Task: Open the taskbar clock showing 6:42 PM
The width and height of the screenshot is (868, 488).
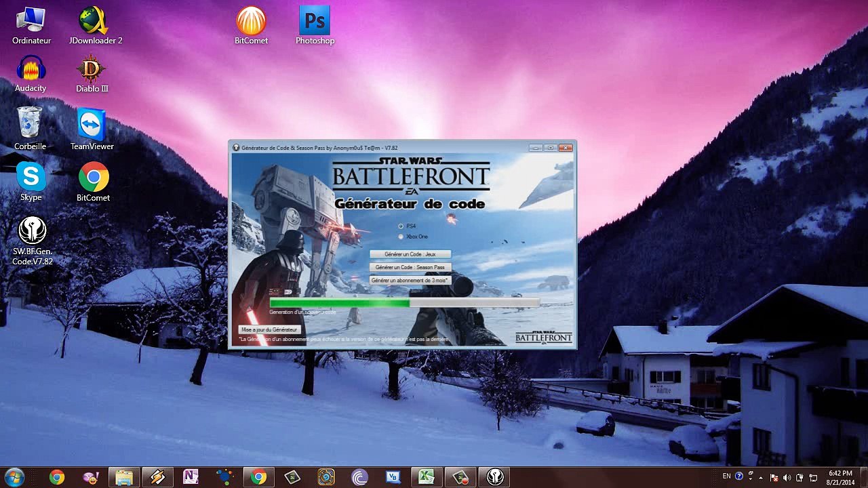Action: tap(841, 477)
